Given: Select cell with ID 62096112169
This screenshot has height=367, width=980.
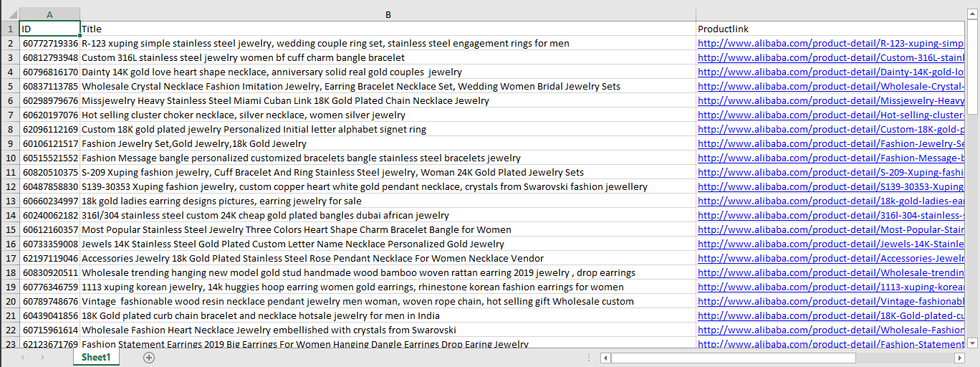Looking at the screenshot, I should coord(49,129).
